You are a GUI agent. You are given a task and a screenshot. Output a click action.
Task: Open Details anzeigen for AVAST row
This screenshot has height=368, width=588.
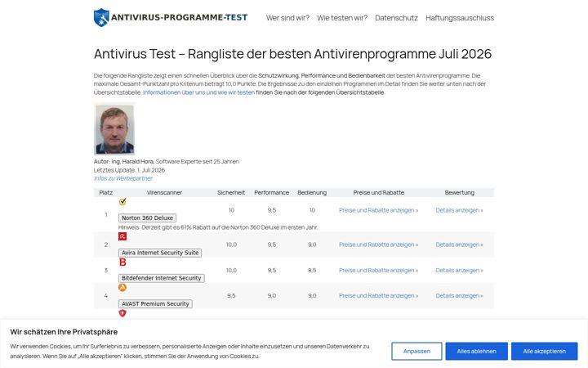459,296
